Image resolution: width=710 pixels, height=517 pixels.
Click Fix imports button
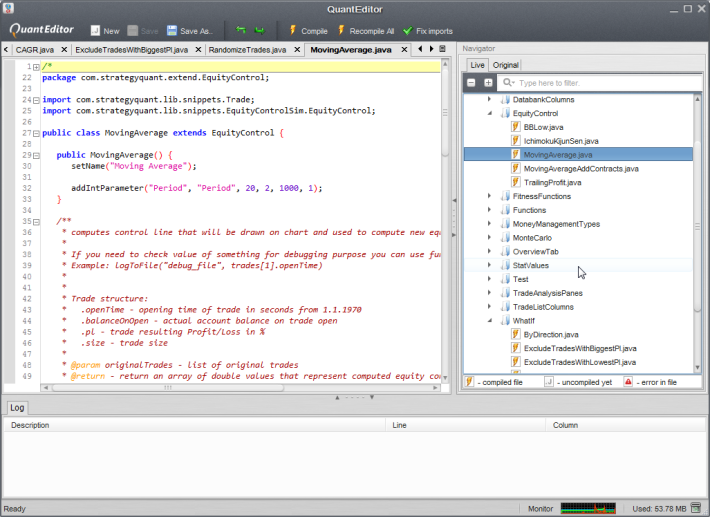pyautogui.click(x=428, y=31)
